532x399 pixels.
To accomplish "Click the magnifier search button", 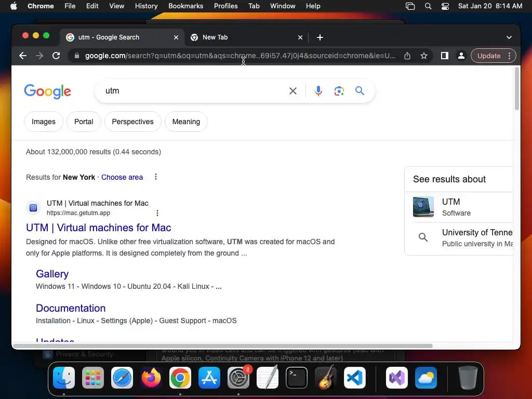I will coord(360,91).
